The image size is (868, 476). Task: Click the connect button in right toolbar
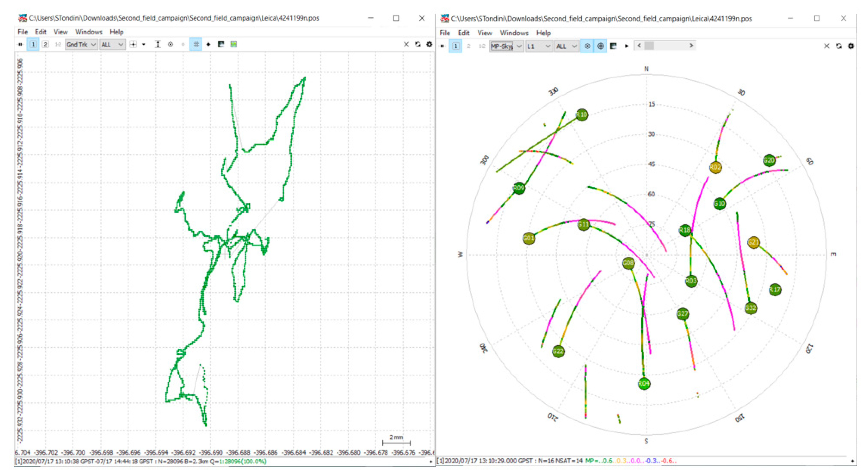(442, 46)
